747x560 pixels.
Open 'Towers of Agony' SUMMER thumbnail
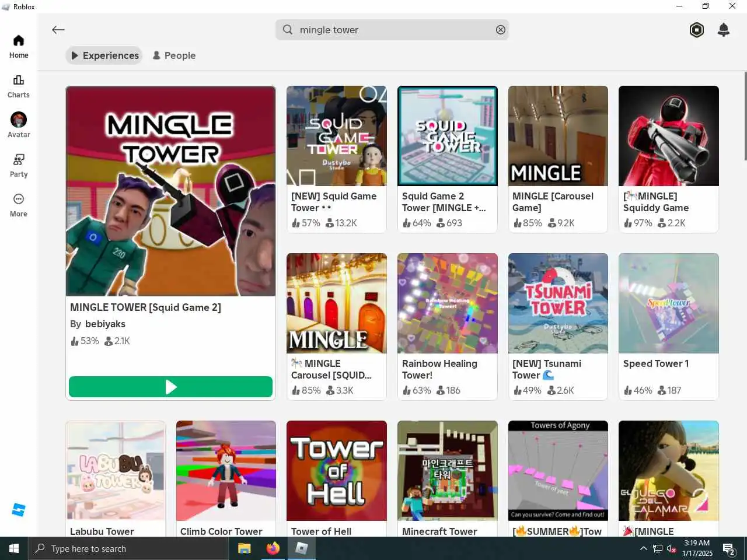point(558,471)
